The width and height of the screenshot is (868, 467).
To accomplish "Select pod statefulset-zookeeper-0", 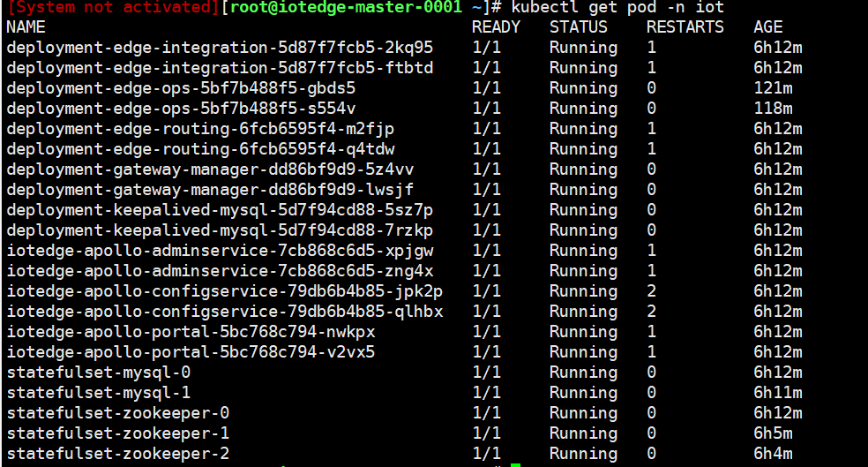I will (x=118, y=413).
